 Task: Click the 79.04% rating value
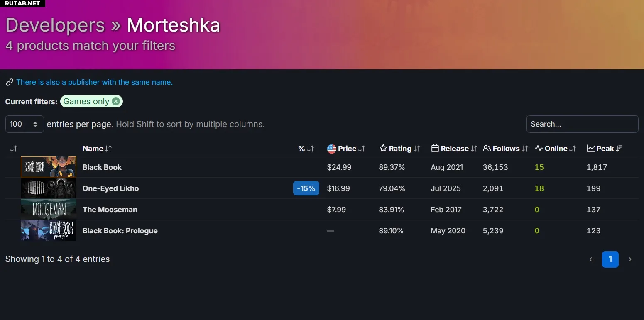(x=392, y=188)
